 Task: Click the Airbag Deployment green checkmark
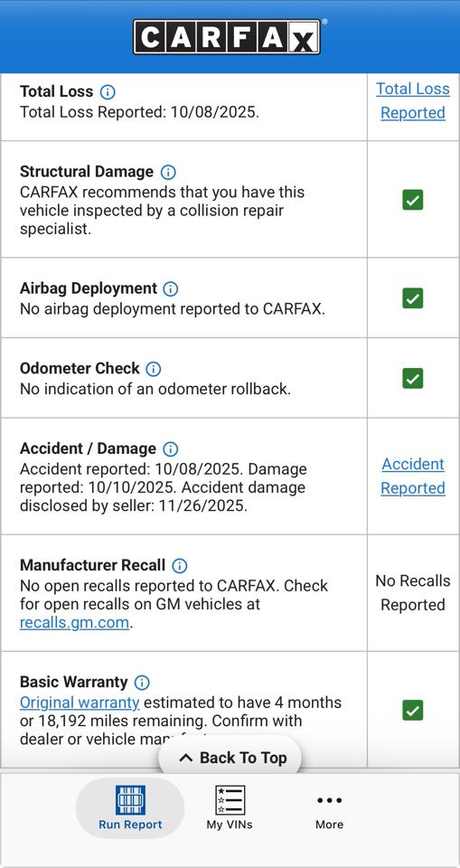click(412, 298)
